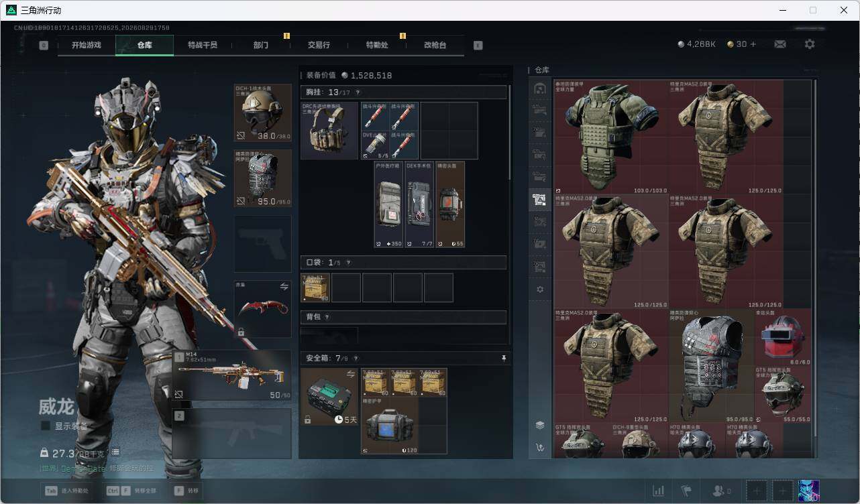Select the M14 primary weapon slot

point(232,375)
